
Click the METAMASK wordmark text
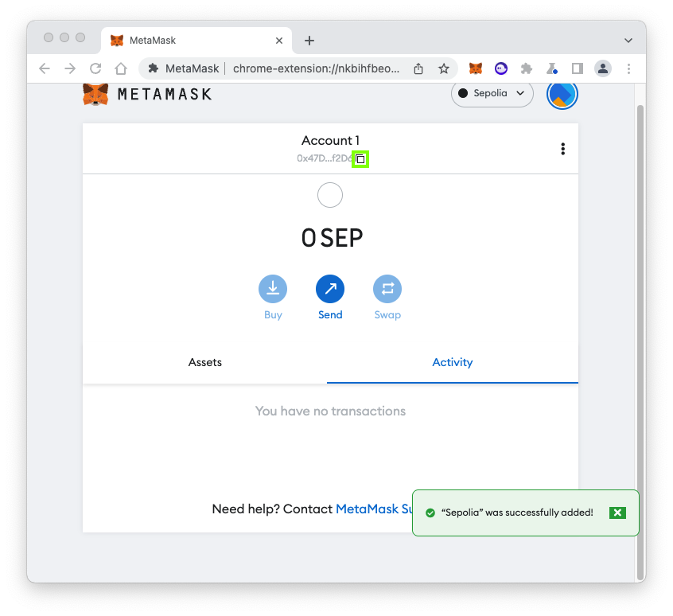click(165, 94)
